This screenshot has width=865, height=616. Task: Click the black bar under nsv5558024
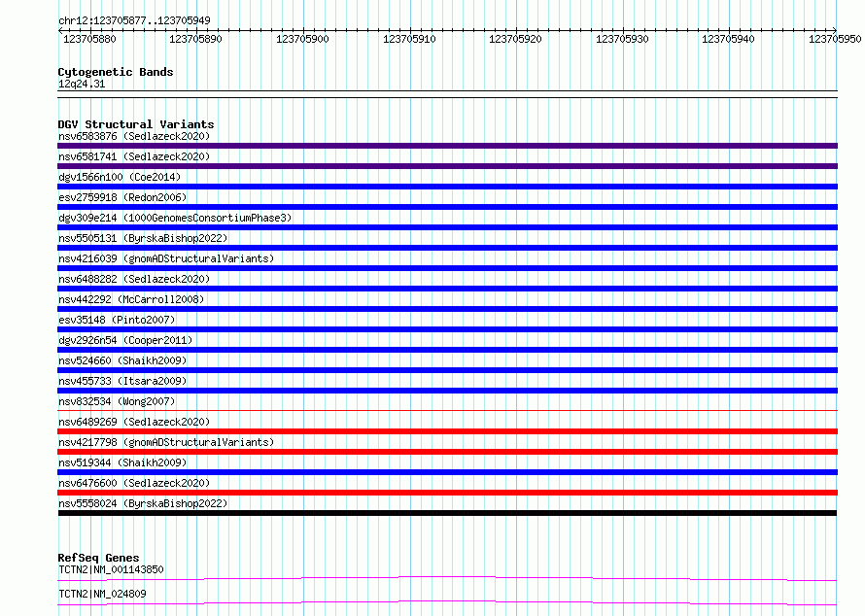pos(447,513)
